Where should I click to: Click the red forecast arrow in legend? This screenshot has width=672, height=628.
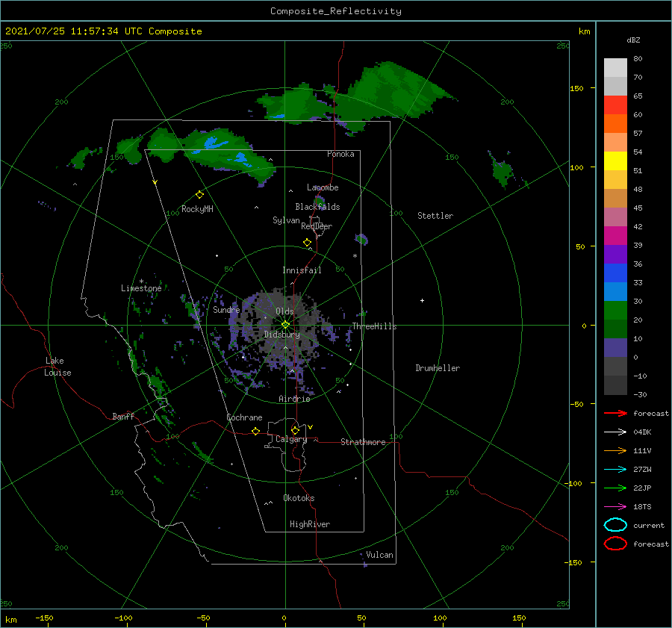[x=615, y=413]
